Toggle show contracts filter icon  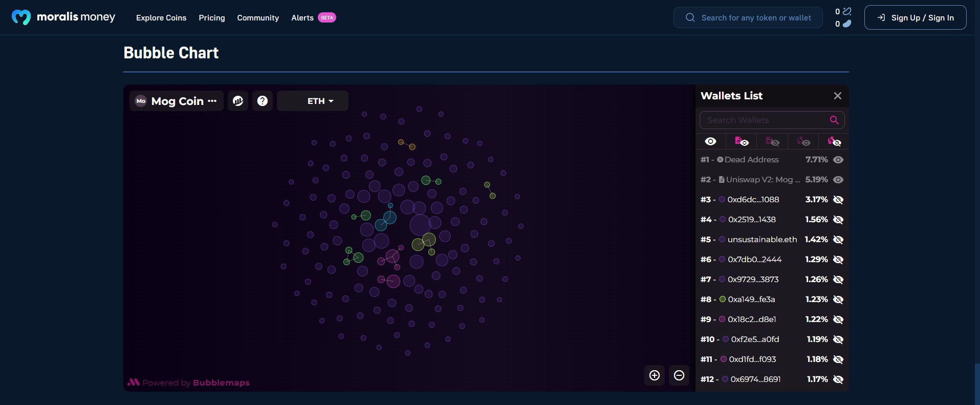pyautogui.click(x=742, y=141)
